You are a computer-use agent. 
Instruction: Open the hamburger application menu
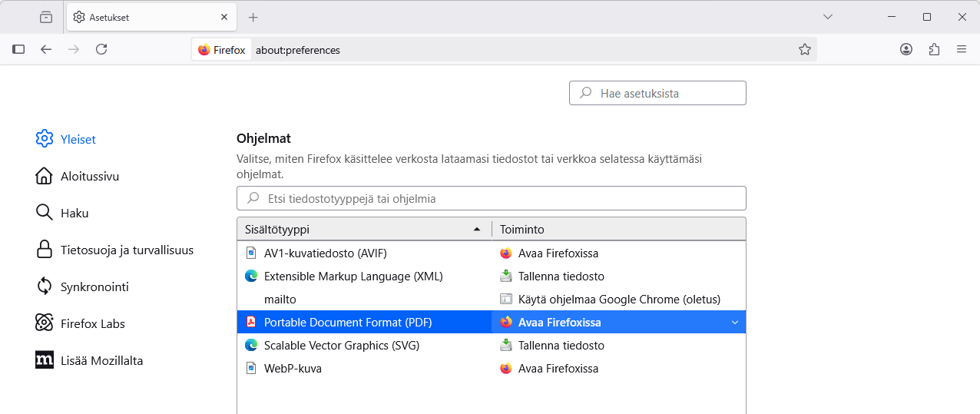tap(962, 49)
